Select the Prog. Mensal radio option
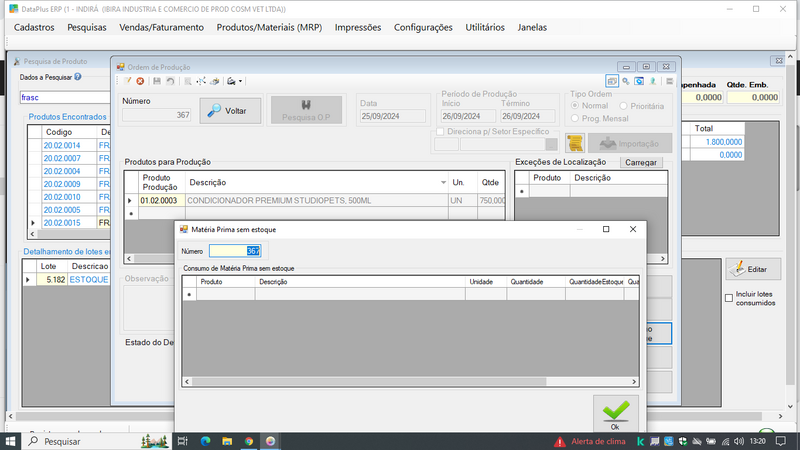 575,118
